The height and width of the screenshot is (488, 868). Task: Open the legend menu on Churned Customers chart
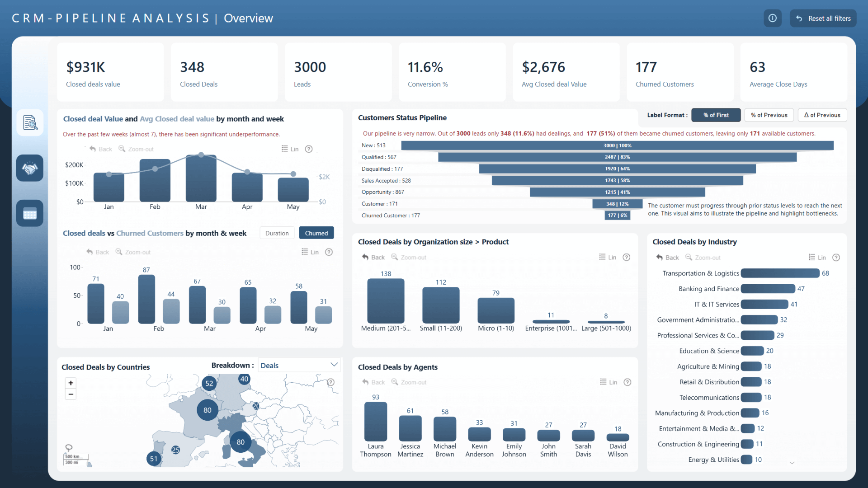coord(306,252)
